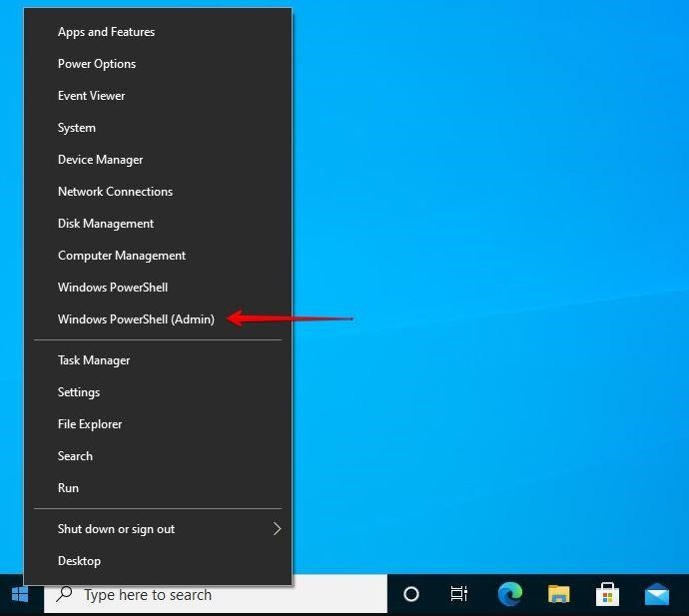This screenshot has width=689, height=616.
Task: Select Windows PowerShell (Admin)
Action: click(x=136, y=319)
